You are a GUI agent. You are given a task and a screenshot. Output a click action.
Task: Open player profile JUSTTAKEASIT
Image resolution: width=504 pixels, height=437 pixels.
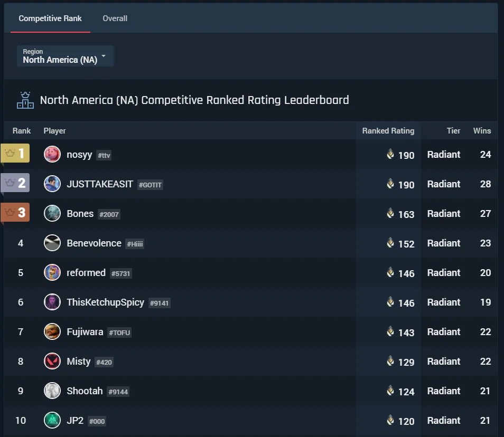[100, 184]
